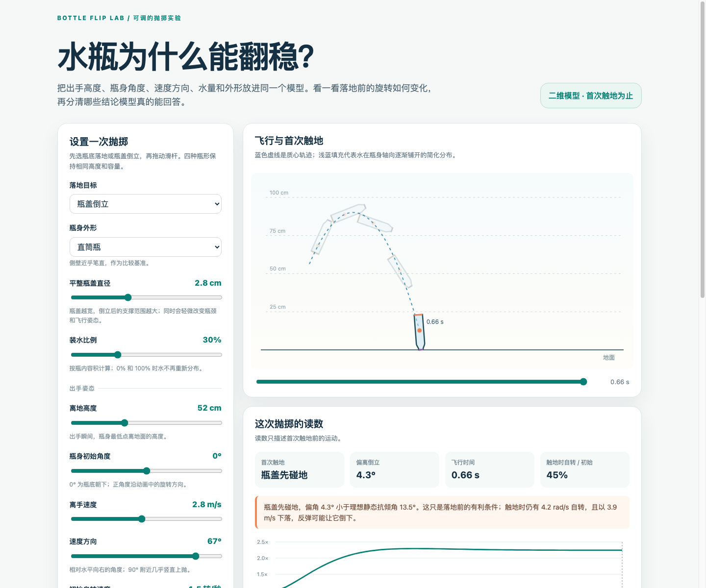
Task: Click the 离手速度 slider handle
Action: (x=142, y=519)
